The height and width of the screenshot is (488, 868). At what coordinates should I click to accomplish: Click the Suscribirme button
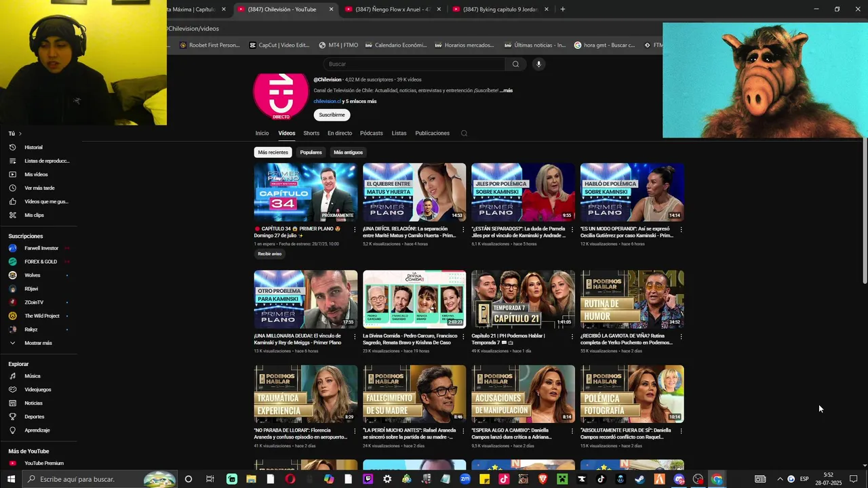[x=332, y=115]
